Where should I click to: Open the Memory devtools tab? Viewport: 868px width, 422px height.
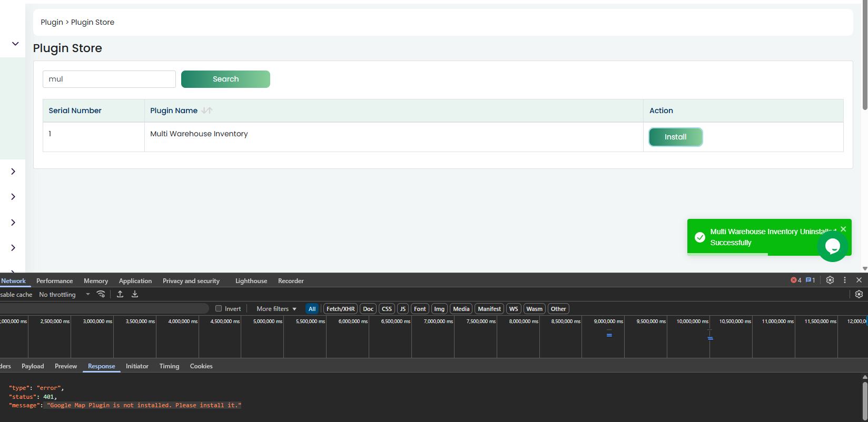coord(96,281)
